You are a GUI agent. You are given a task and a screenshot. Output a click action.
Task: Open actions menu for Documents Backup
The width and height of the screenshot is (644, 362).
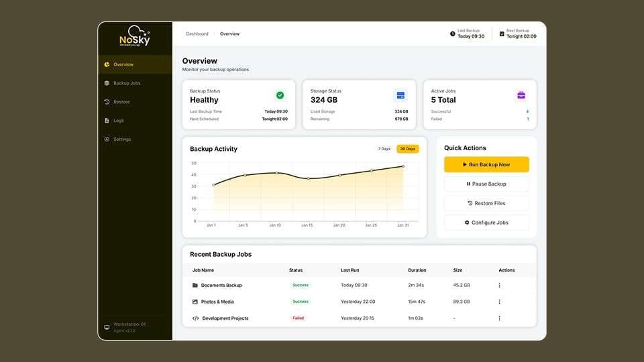point(499,286)
